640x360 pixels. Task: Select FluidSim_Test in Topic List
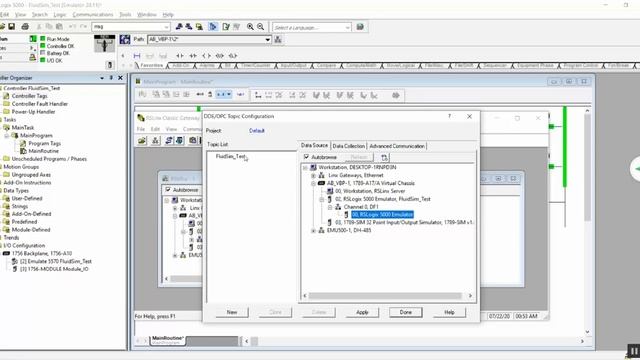(231, 156)
